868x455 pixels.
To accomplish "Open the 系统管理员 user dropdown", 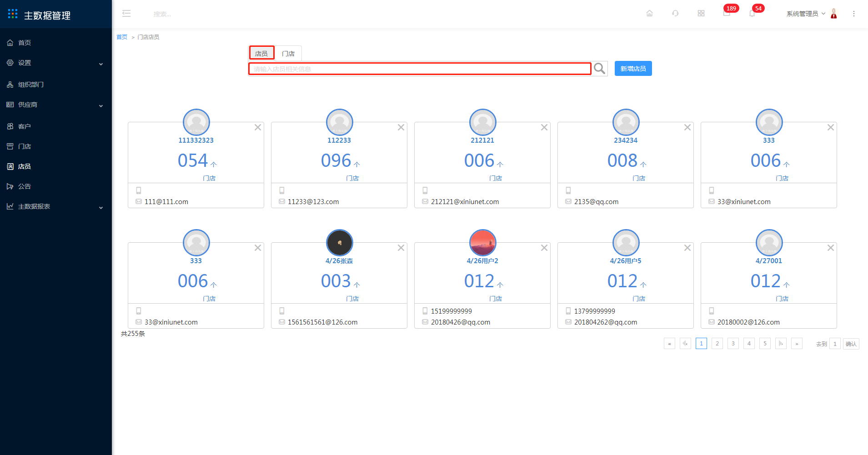I will 806,14.
